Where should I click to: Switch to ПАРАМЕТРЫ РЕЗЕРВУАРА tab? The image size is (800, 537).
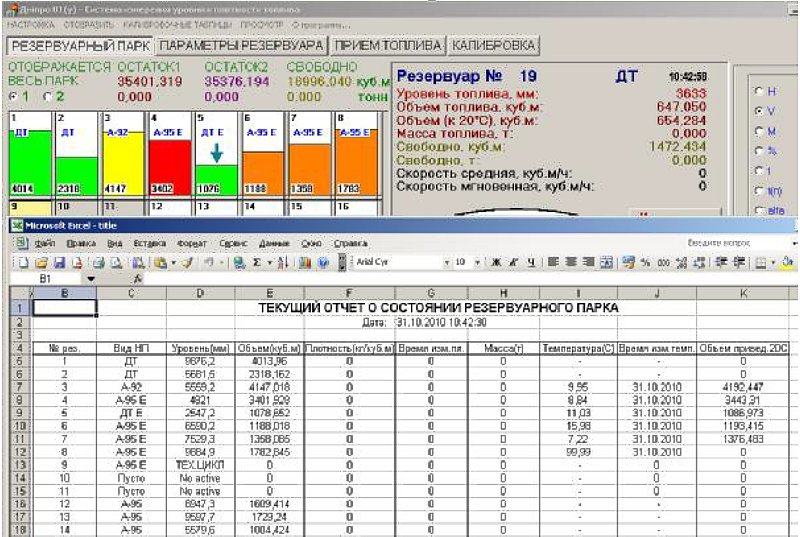[241, 46]
